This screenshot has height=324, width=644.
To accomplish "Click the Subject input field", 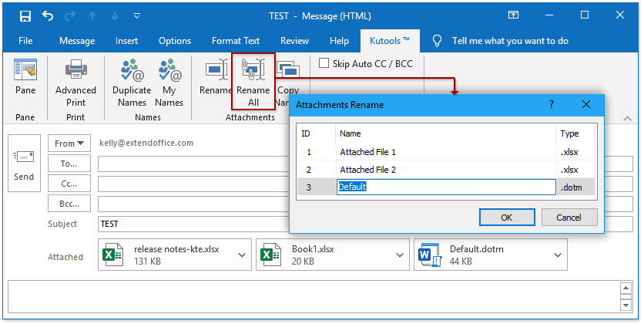I will tap(193, 224).
